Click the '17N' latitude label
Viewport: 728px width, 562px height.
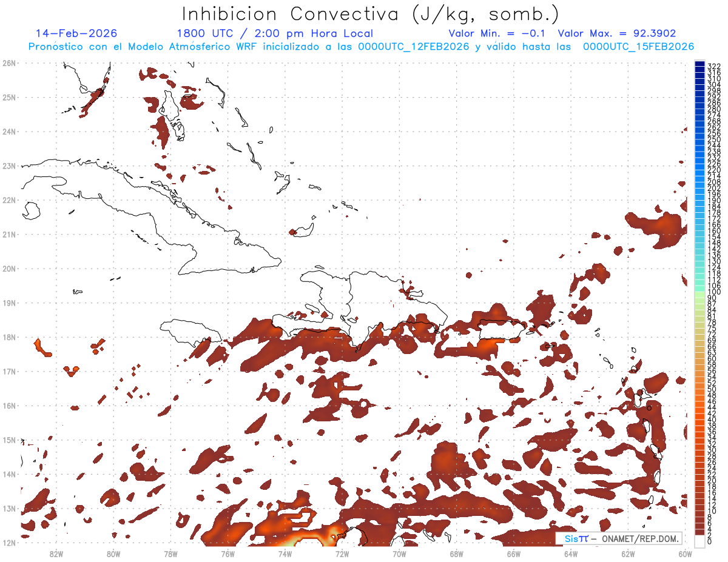point(8,371)
